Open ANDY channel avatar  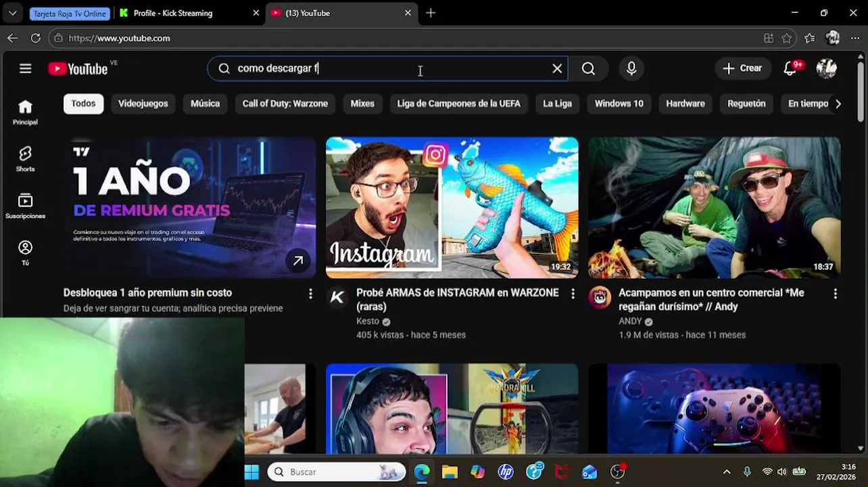pos(600,297)
